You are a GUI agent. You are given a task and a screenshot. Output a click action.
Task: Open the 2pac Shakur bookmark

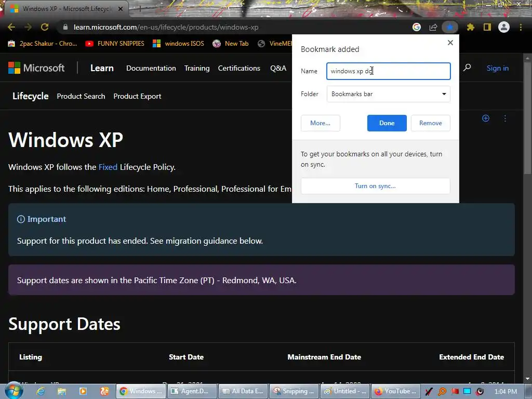[x=43, y=44]
